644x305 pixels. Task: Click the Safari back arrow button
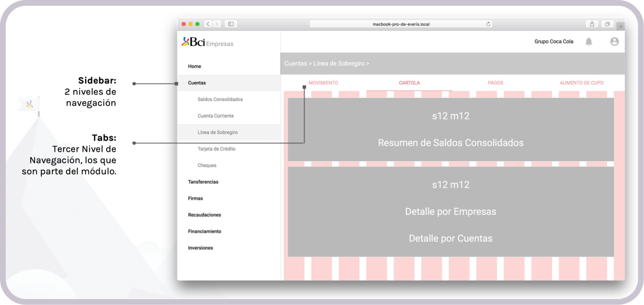(208, 24)
